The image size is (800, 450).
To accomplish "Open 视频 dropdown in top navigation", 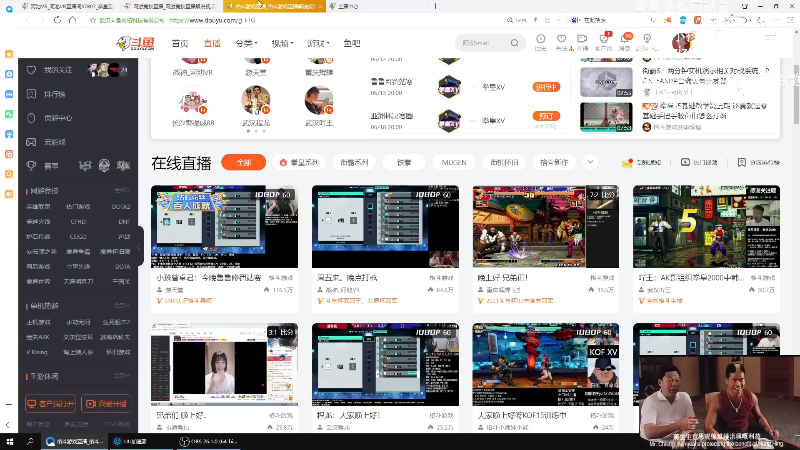I will [x=282, y=43].
